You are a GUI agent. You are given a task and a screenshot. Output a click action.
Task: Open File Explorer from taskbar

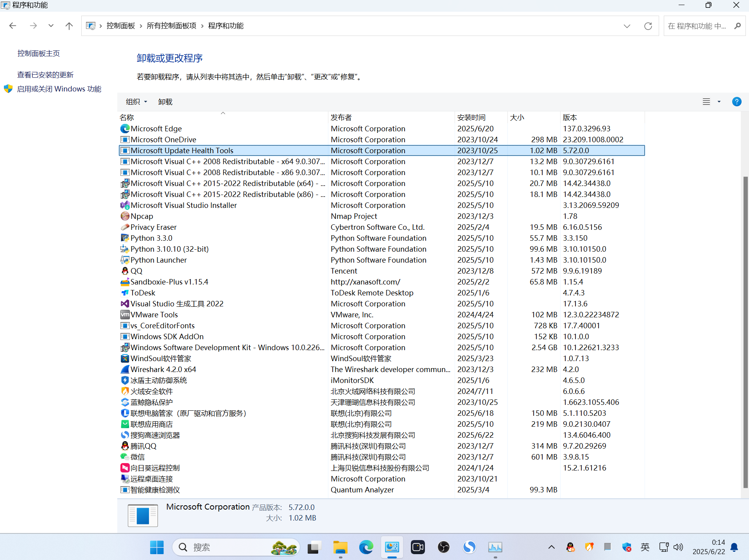pyautogui.click(x=340, y=547)
